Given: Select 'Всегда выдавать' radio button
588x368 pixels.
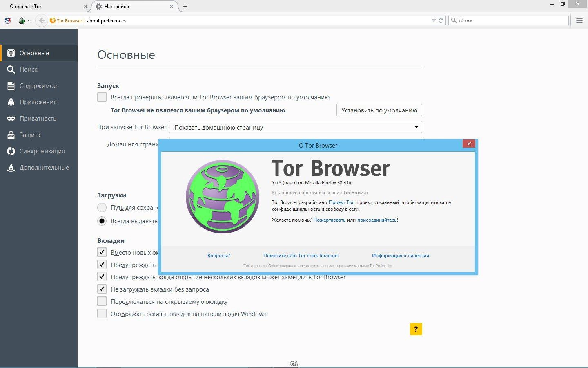Looking at the screenshot, I should (102, 221).
